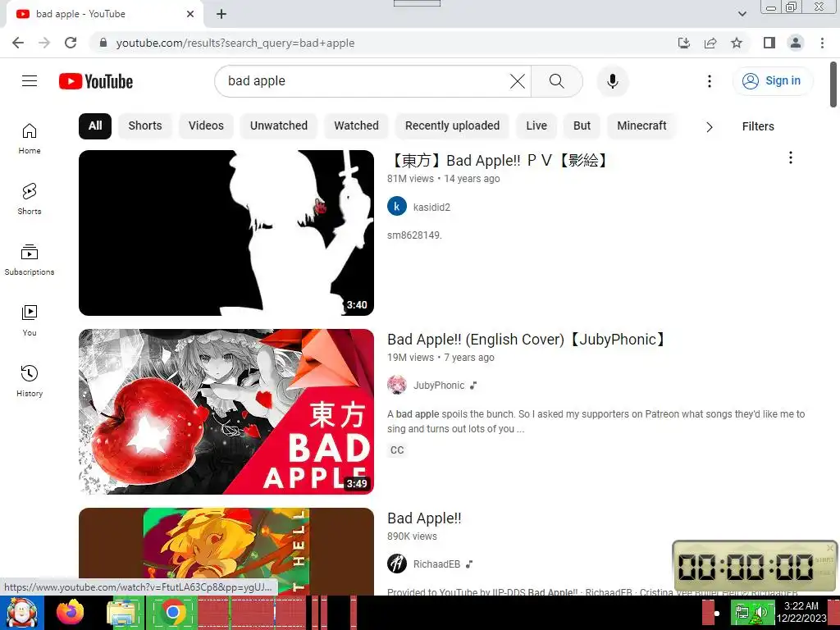The width and height of the screenshot is (840, 630).
Task: Click the CC badge on JubyPhonic video
Action: pos(397,450)
